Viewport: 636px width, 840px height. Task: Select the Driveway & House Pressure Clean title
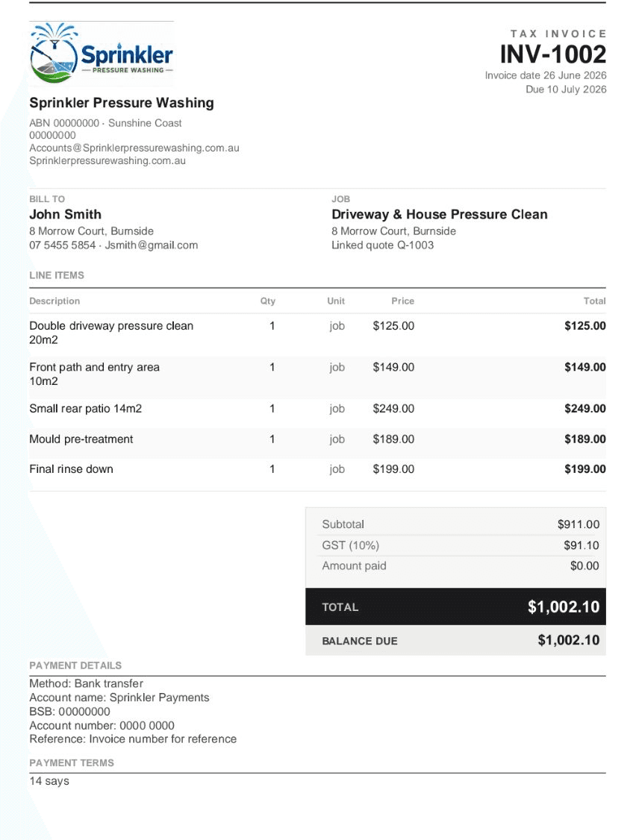coord(439,214)
